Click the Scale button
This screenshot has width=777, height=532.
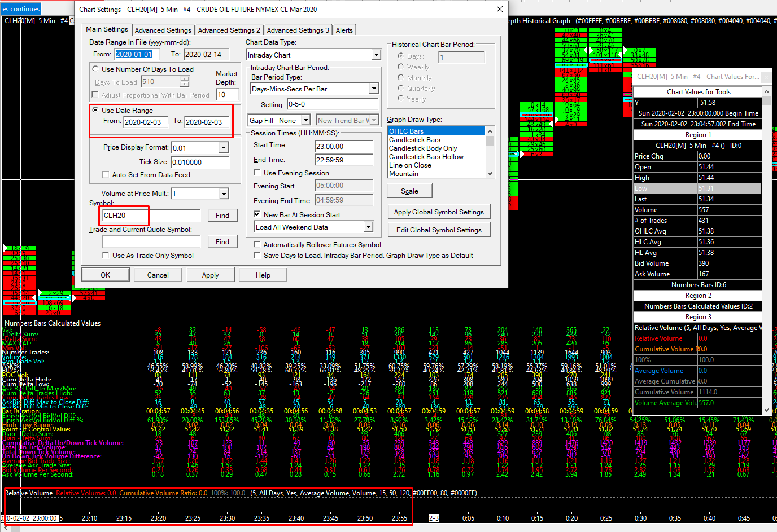[x=409, y=191]
